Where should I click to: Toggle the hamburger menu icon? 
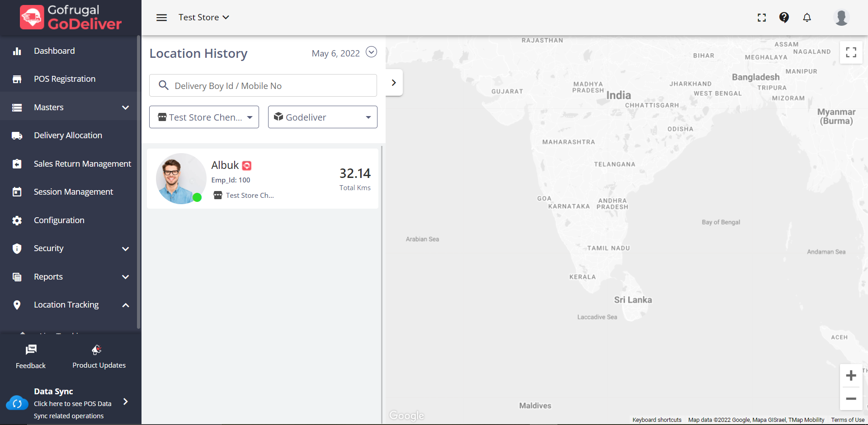(x=161, y=18)
